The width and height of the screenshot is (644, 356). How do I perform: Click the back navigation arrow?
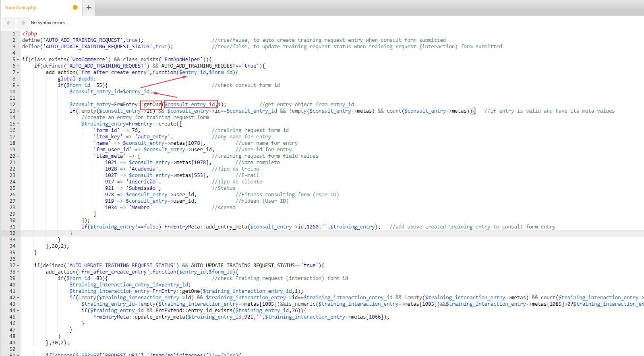(9, 23)
